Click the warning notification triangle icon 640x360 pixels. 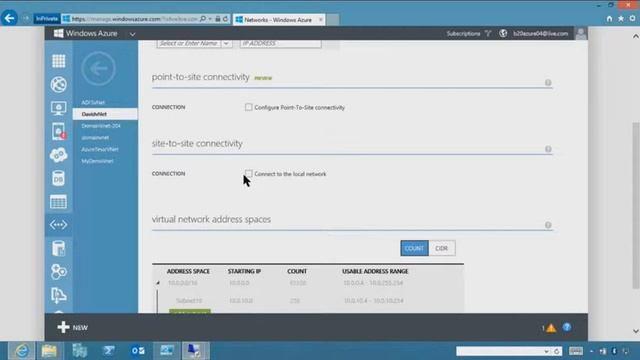551,328
